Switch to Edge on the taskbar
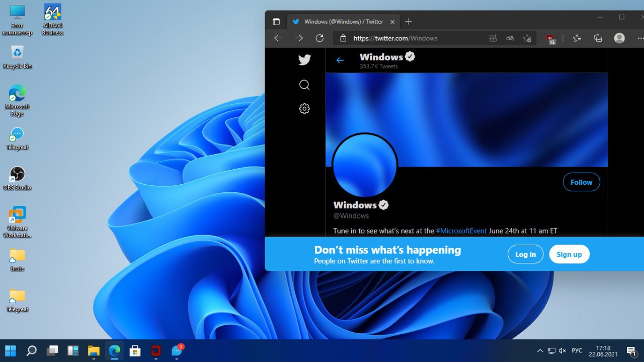The height and width of the screenshot is (362, 644). click(114, 350)
